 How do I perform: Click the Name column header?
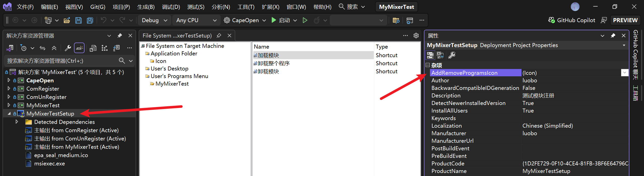313,47
